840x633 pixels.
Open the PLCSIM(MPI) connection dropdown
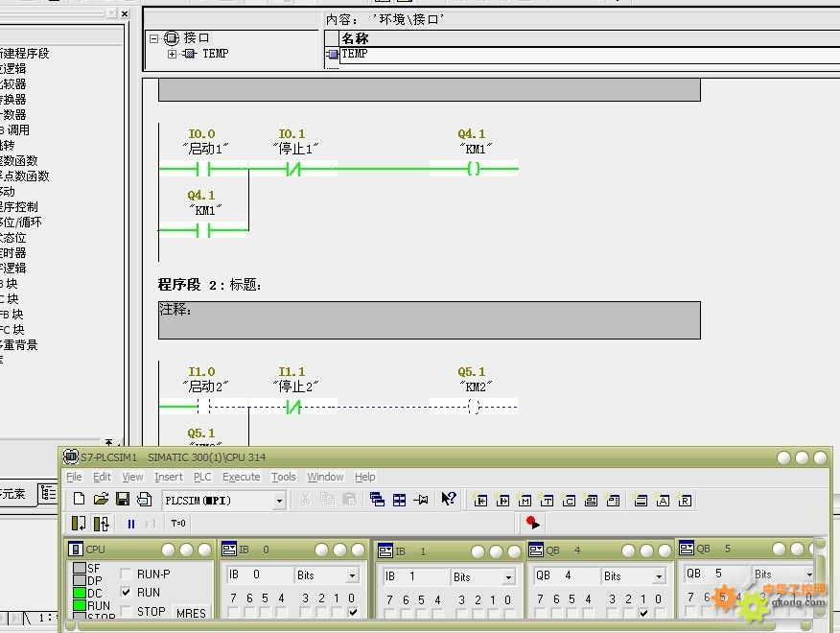(x=279, y=501)
